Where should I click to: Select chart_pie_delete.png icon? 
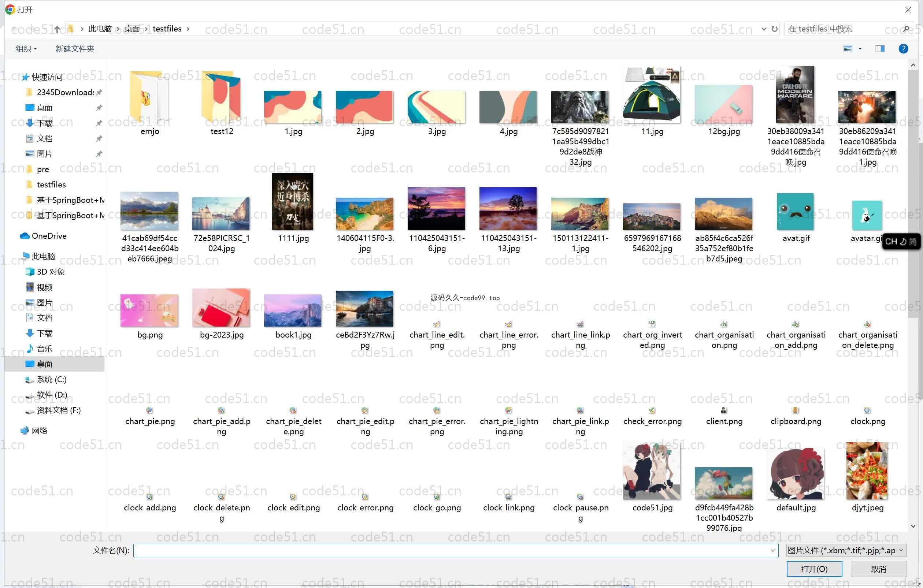[x=293, y=410]
